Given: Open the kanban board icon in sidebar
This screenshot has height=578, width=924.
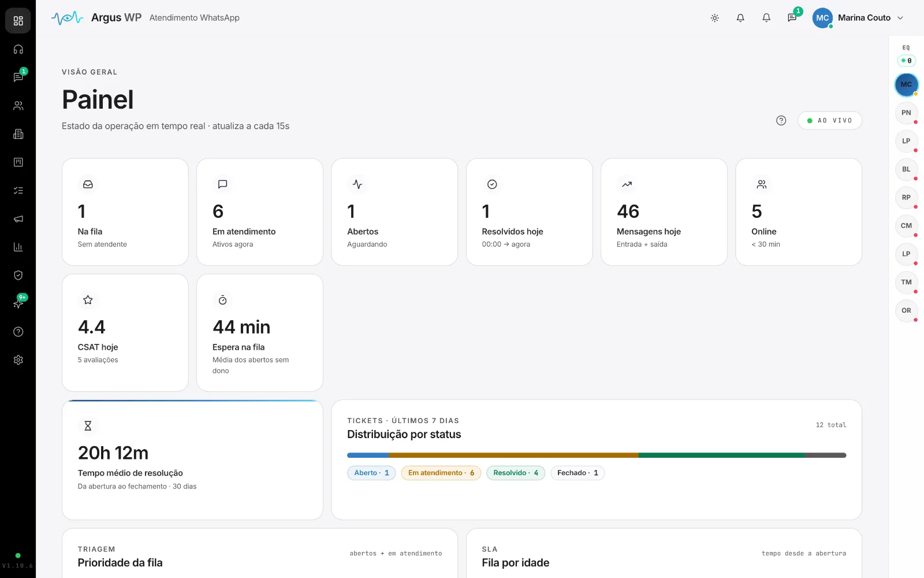Looking at the screenshot, I should pos(18,162).
